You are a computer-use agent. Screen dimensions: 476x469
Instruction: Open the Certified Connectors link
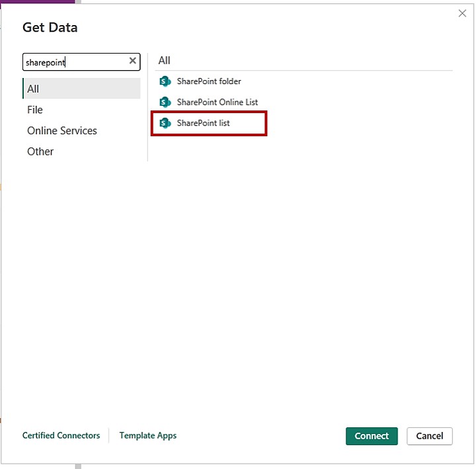click(61, 435)
